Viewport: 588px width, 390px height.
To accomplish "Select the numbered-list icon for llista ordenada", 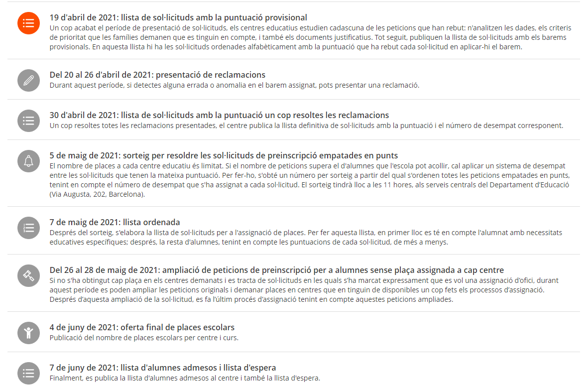I will pyautogui.click(x=28, y=227).
